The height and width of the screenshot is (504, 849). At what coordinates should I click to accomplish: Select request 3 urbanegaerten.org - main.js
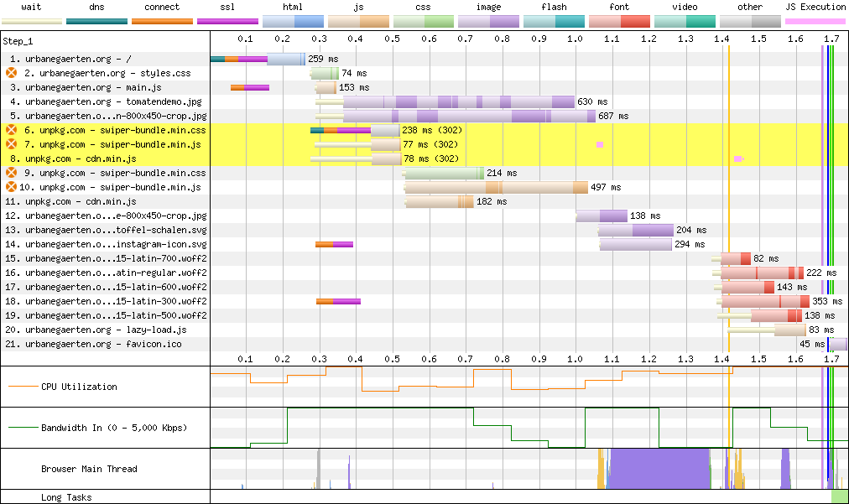click(x=86, y=87)
